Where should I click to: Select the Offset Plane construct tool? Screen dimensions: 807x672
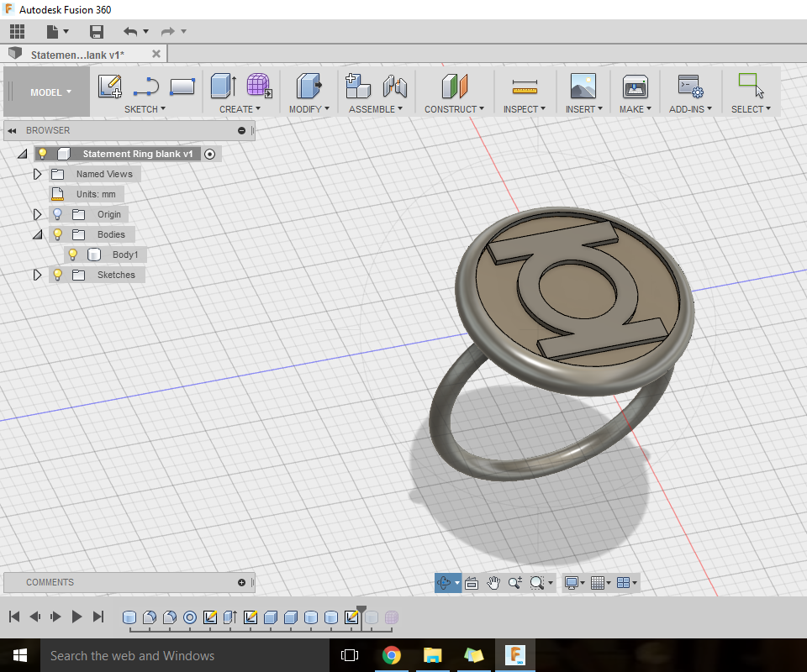click(455, 86)
